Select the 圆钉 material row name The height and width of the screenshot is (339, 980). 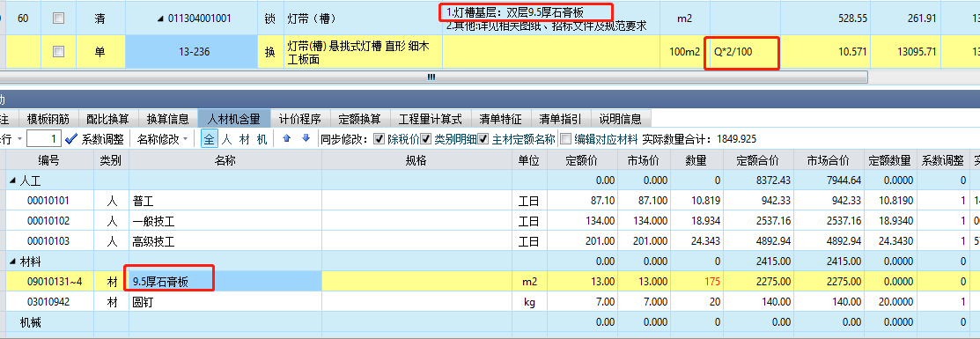tap(144, 302)
